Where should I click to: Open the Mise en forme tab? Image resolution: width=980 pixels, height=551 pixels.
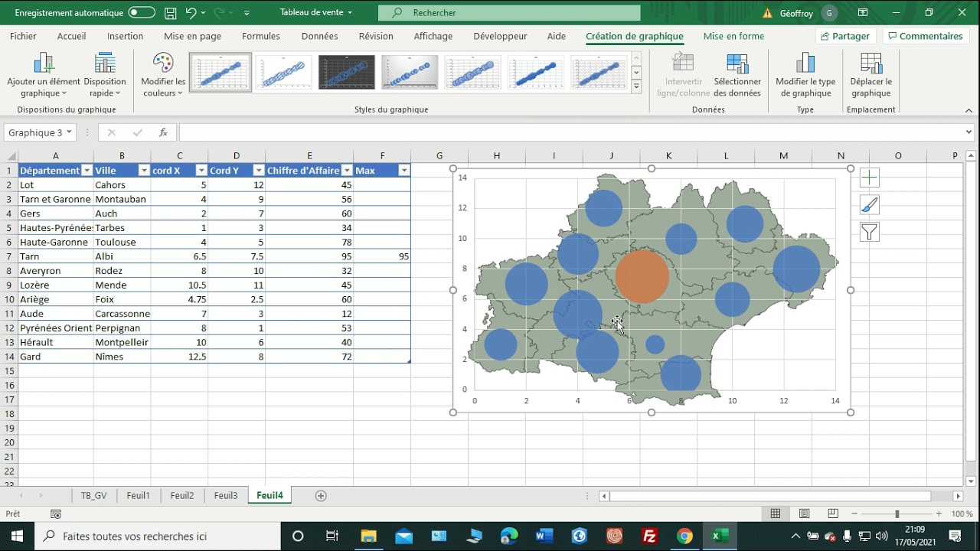point(733,36)
